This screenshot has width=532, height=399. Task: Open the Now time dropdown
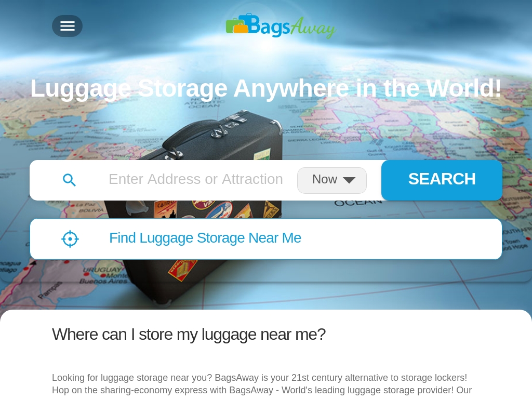tap(332, 180)
